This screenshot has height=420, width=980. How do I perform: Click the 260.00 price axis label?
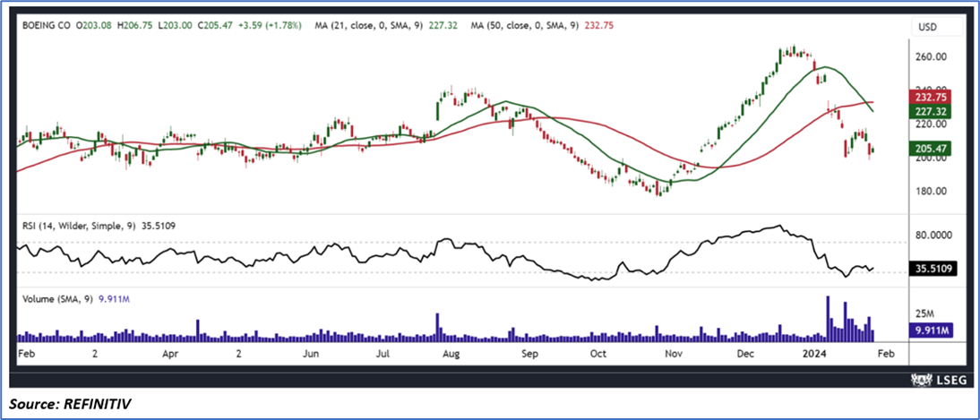[933, 57]
